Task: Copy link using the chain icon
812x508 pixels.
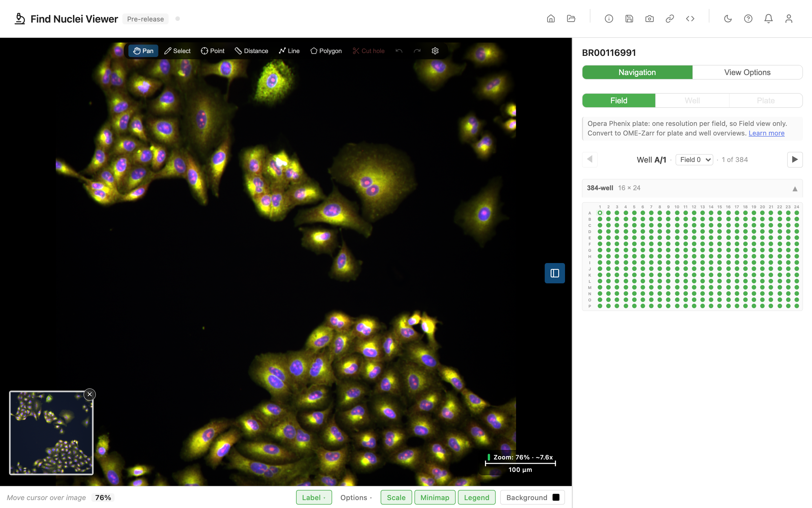Action: [670, 19]
